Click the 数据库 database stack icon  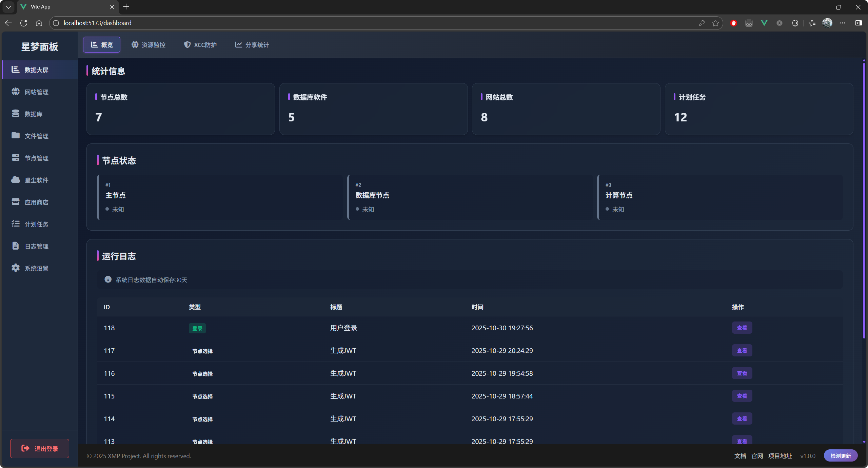pos(16,114)
